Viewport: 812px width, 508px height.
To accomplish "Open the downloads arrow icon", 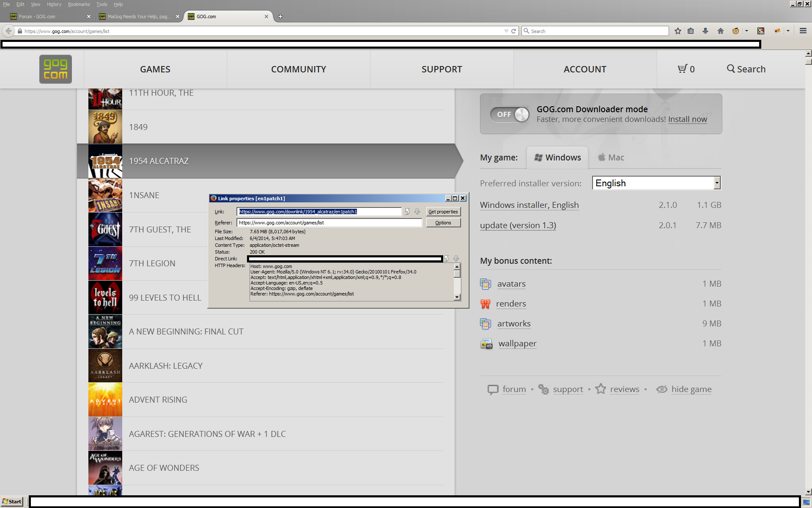I will click(x=705, y=31).
